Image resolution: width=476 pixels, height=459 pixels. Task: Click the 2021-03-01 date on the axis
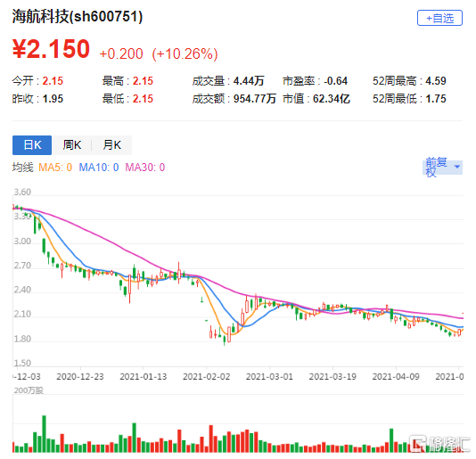269,377
